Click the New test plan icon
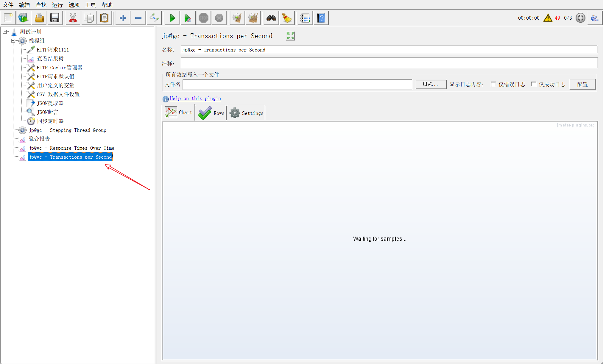 pos(8,18)
